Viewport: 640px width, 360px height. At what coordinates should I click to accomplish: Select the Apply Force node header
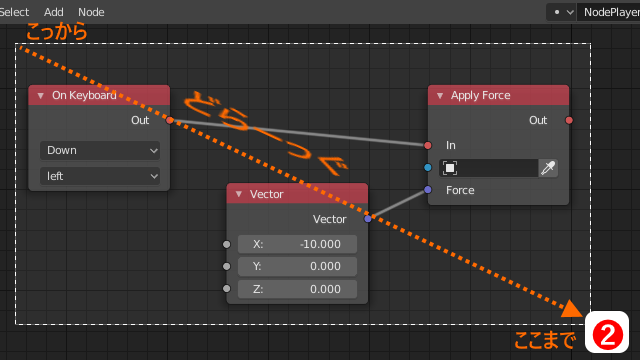coord(498,95)
